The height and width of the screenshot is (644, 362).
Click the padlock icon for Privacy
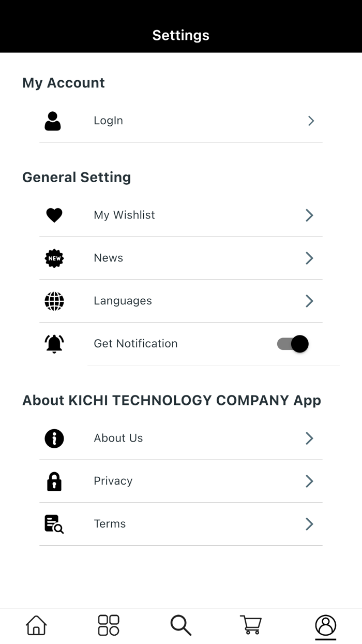[x=54, y=481]
